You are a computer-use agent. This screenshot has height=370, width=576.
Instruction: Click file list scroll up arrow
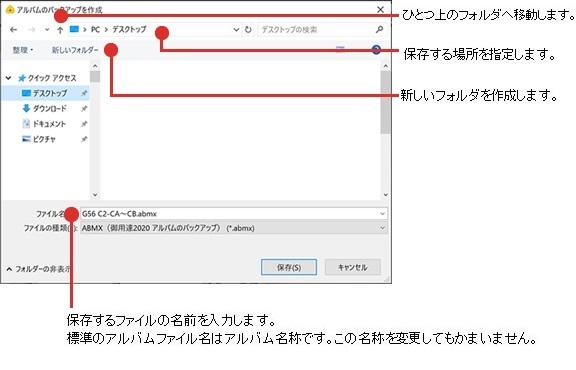point(385,66)
